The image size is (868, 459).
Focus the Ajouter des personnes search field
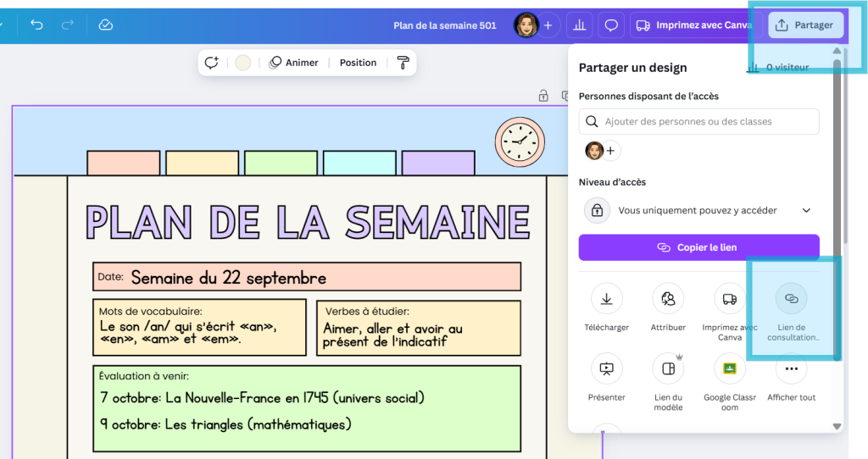pos(699,121)
